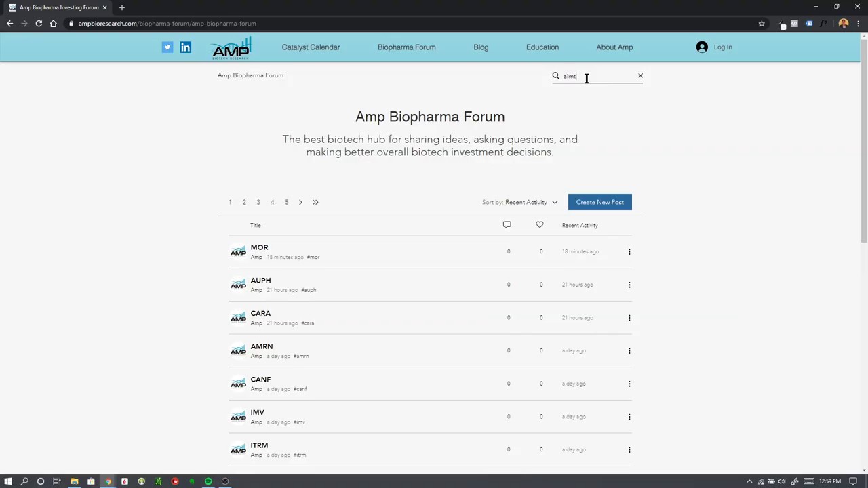Clear the forum search with X
The height and width of the screenshot is (488, 868).
click(x=640, y=76)
